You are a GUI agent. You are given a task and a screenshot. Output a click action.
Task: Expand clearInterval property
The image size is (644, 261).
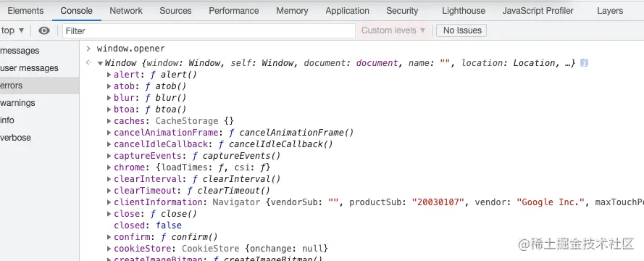109,179
